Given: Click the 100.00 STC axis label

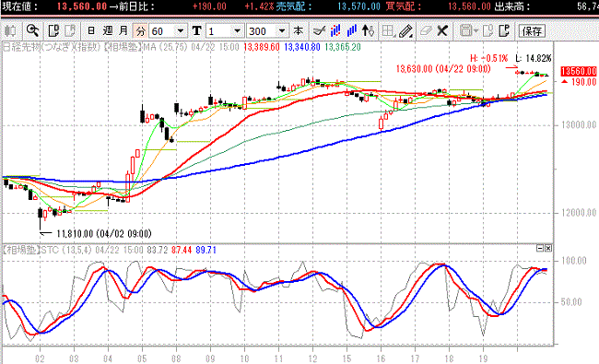Looking at the screenshot, I should click(573, 261).
